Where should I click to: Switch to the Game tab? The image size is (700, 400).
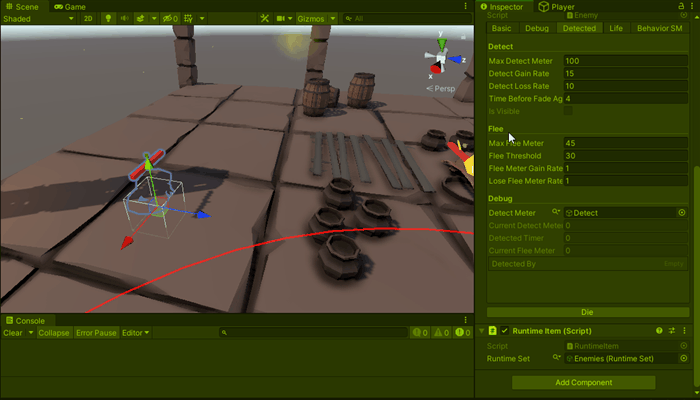[x=74, y=6]
